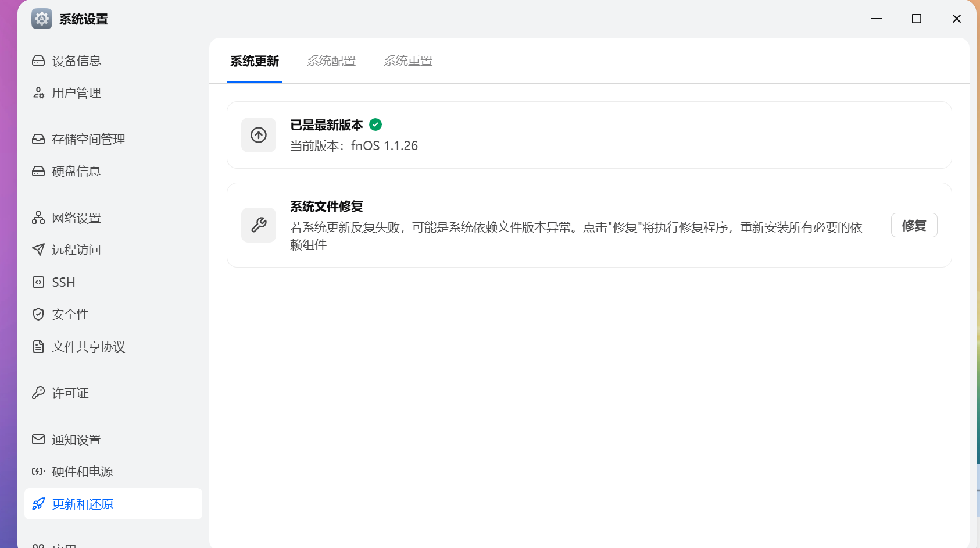Select 存储空间管理 storage management
Screen dimensions: 980x548
click(88, 139)
